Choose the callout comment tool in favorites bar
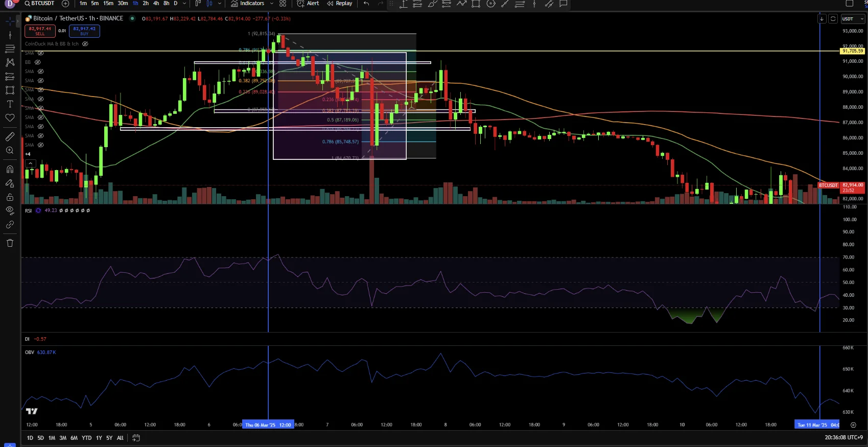The image size is (868, 447). [x=564, y=4]
